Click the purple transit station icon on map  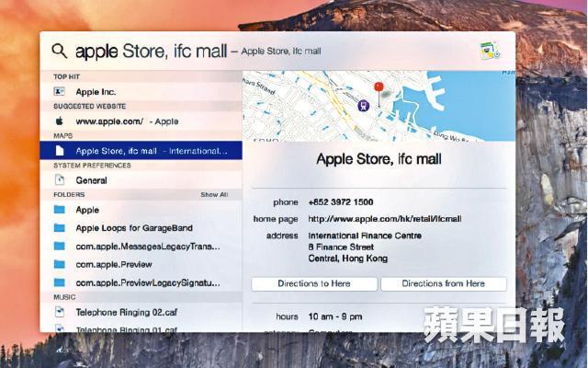pyautogui.click(x=363, y=106)
